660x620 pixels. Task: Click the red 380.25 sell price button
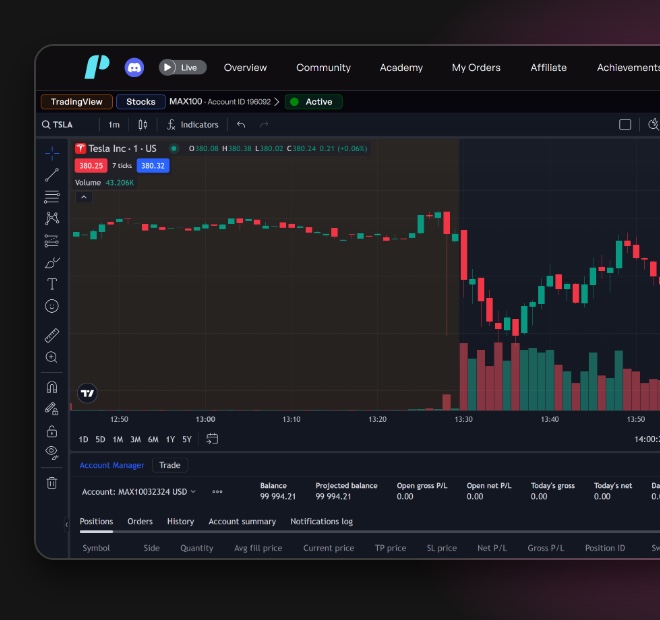tap(91, 166)
